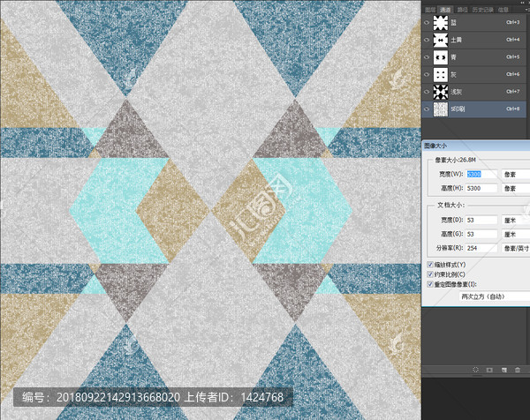Switch to the 通道 (Channels) tab
This screenshot has width=530, height=420.
click(445, 10)
